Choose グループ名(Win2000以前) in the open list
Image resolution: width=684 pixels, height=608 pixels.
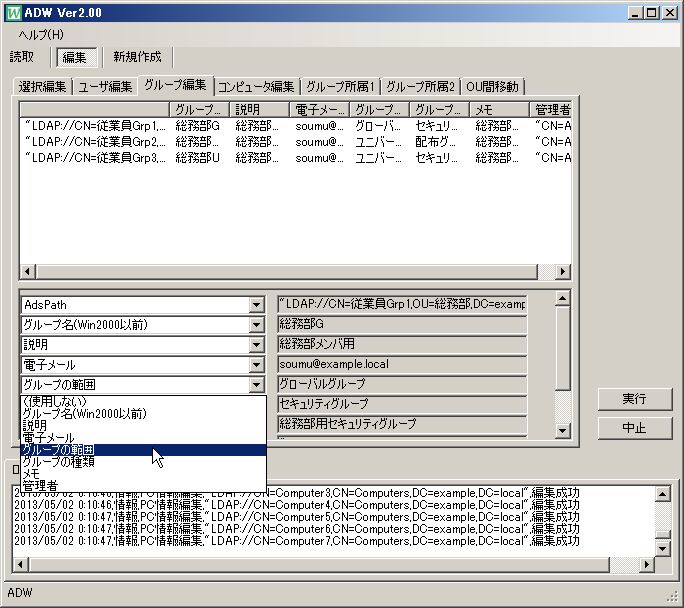point(144,413)
